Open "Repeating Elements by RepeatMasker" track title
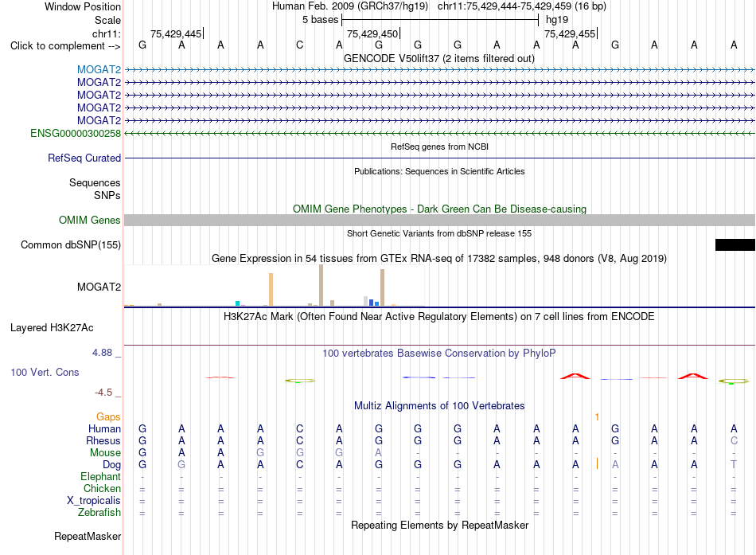756x555 pixels. (439, 525)
